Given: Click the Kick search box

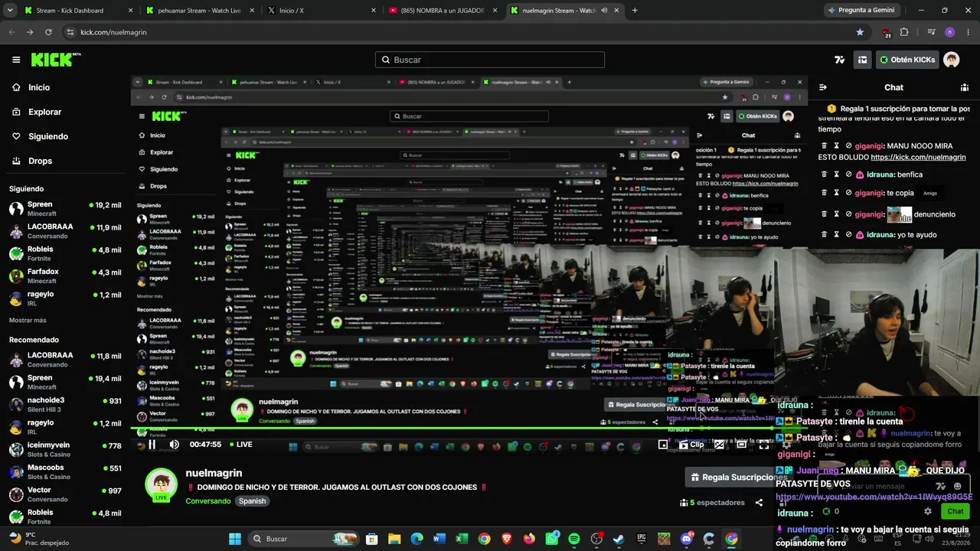Looking at the screenshot, I should pos(490,60).
